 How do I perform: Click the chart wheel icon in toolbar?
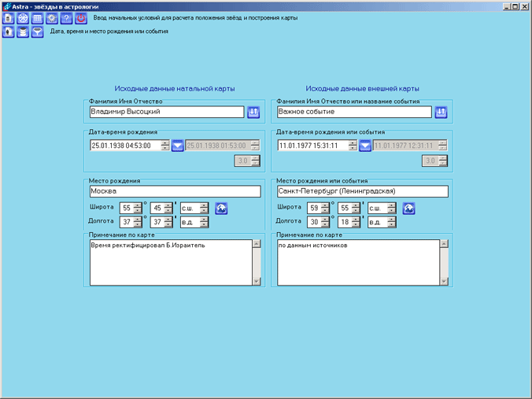pyautogui.click(x=23, y=18)
